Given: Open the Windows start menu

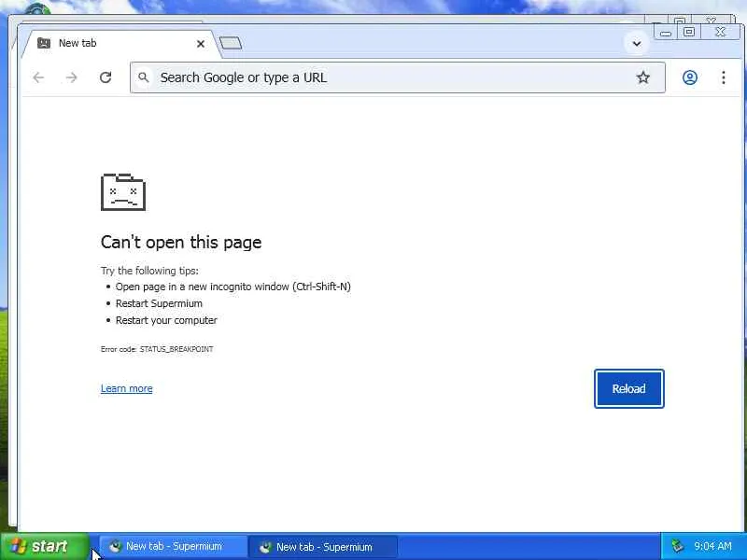Looking at the screenshot, I should [44, 546].
